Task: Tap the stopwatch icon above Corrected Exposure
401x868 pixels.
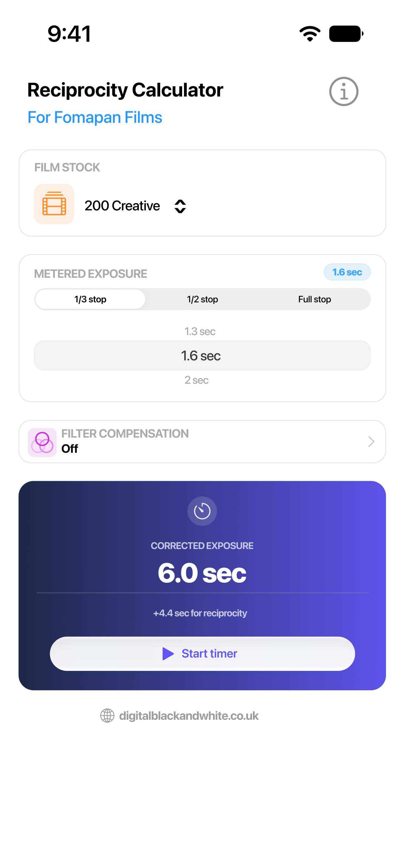Action: pyautogui.click(x=202, y=511)
